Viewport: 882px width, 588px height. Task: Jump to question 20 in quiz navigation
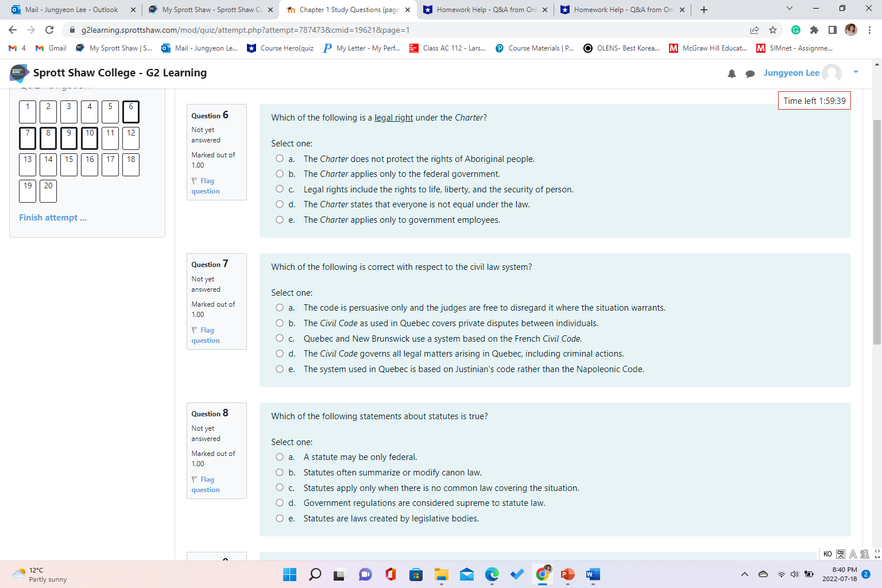point(48,191)
